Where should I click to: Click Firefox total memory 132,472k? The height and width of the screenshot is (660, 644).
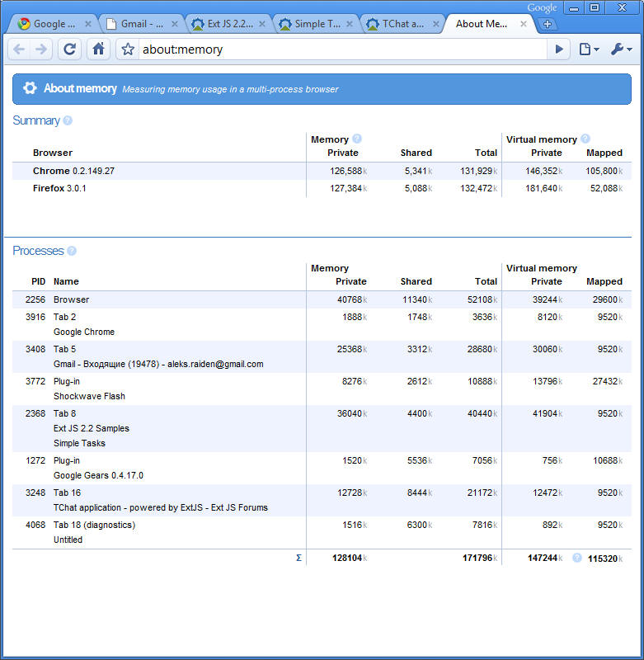pyautogui.click(x=479, y=188)
